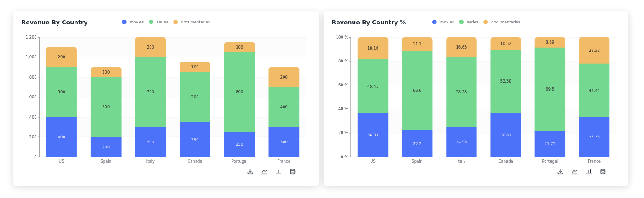Hide documentaries in Revenue By Country % legend

502,22
